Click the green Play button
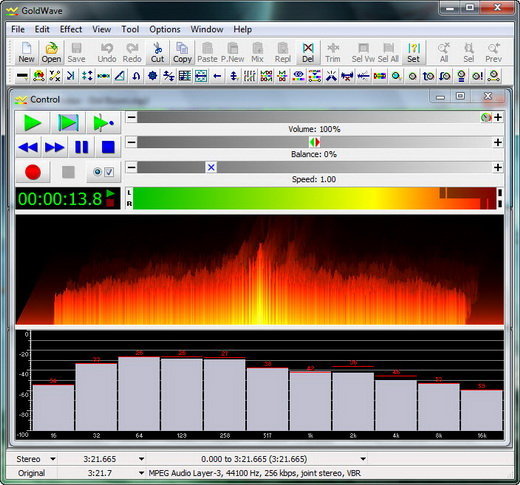 [x=33, y=123]
